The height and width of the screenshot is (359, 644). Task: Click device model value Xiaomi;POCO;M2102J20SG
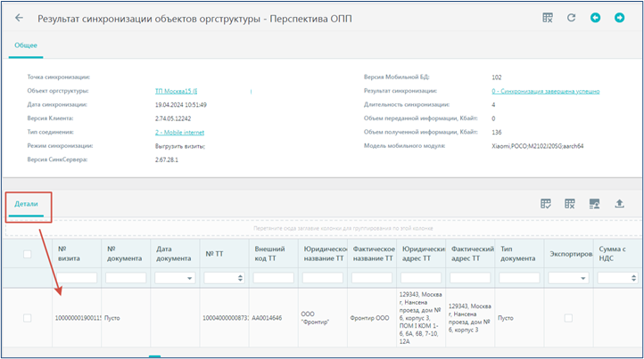pos(538,146)
